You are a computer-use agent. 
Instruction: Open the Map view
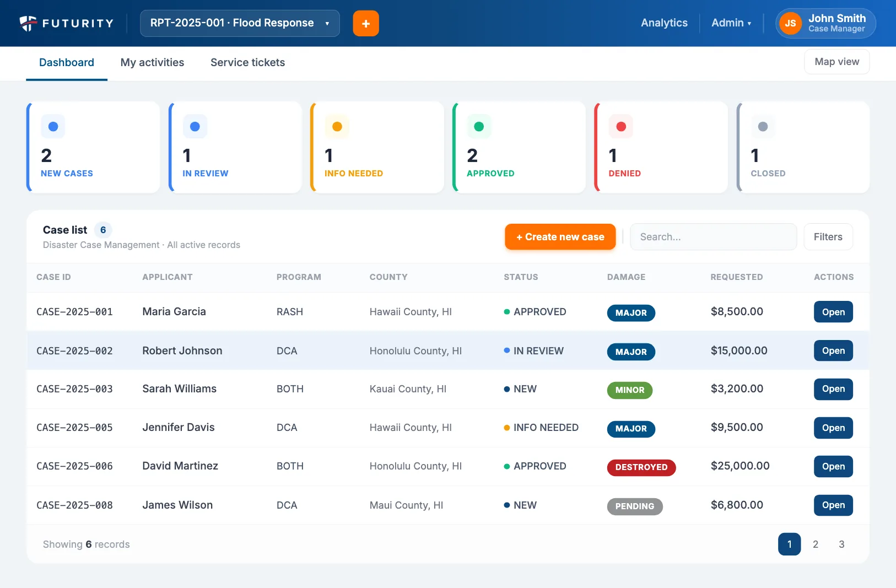836,62
